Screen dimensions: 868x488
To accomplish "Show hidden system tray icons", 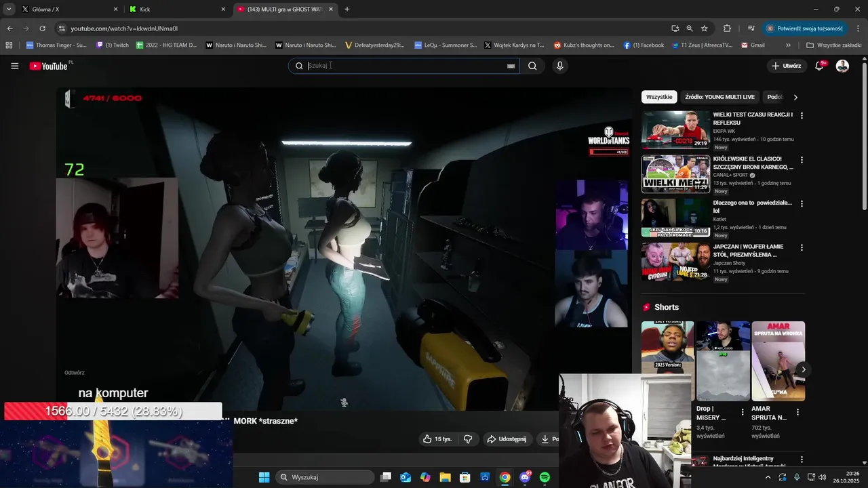I will pyautogui.click(x=768, y=477).
